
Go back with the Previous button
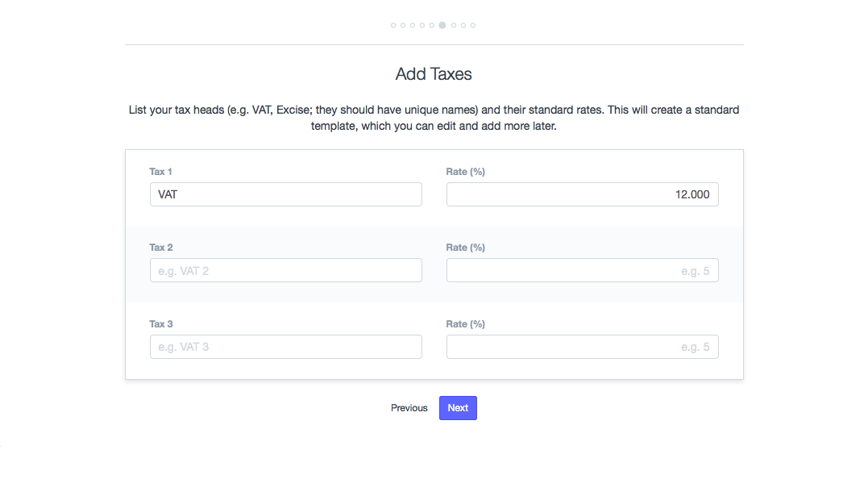point(409,408)
